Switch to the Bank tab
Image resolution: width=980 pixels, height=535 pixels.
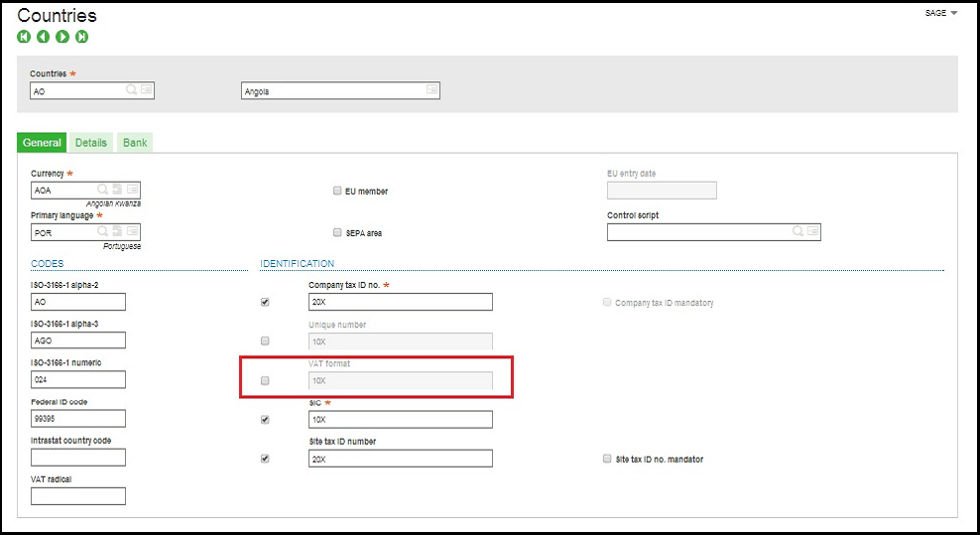coord(135,143)
